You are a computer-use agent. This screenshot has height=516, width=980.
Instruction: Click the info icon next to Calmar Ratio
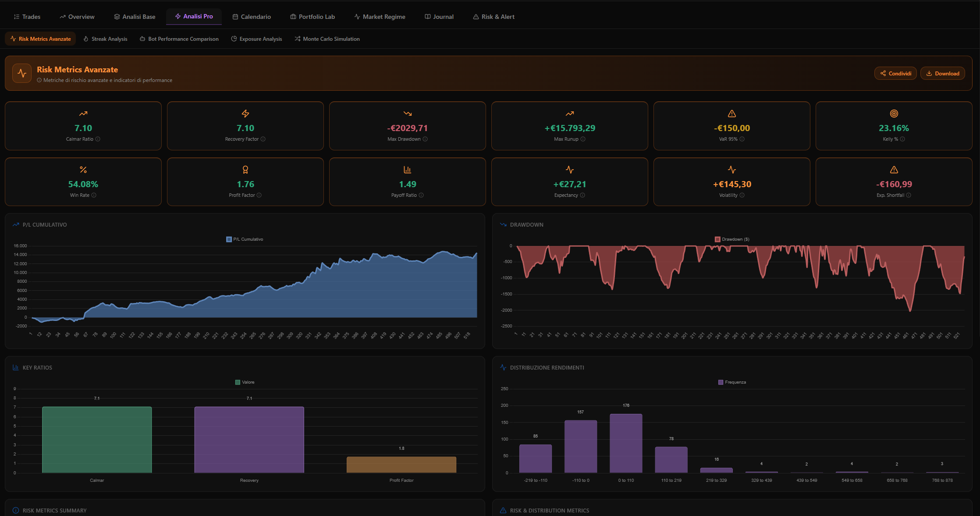[98, 139]
